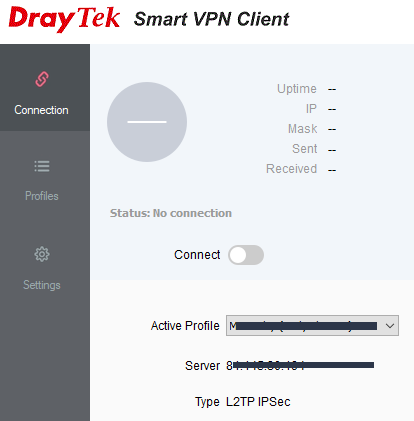The height and width of the screenshot is (421, 414).
Task: Click the L2TP IPSec type value
Action: coord(258,402)
